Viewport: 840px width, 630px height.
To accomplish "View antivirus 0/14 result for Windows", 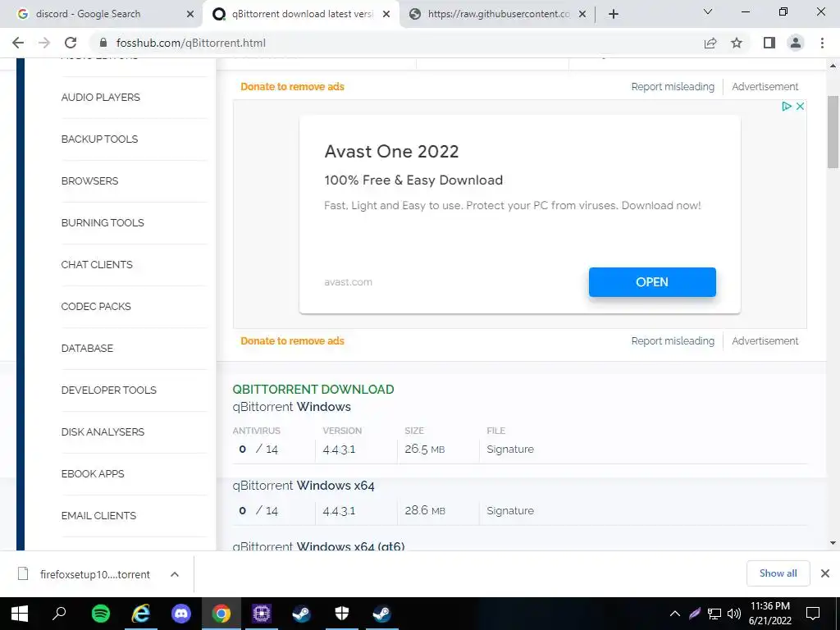I will (x=258, y=450).
